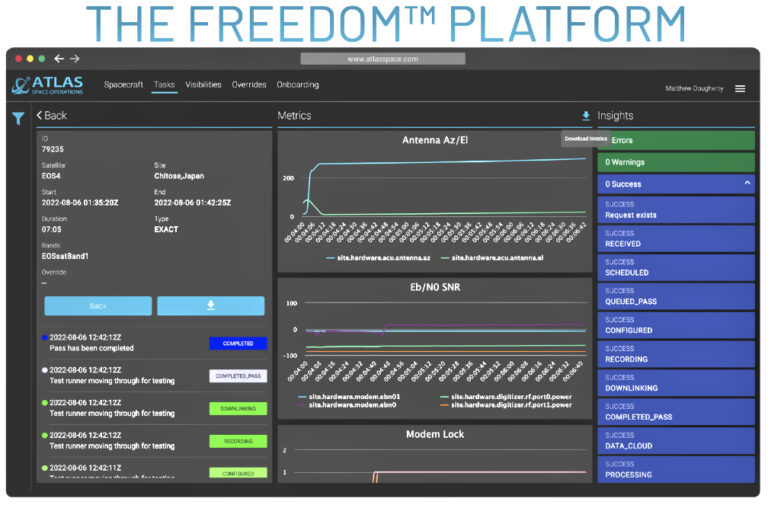Viewport: 768px width, 508px height.
Task: Click the browser forward arrow
Action: 75,59
